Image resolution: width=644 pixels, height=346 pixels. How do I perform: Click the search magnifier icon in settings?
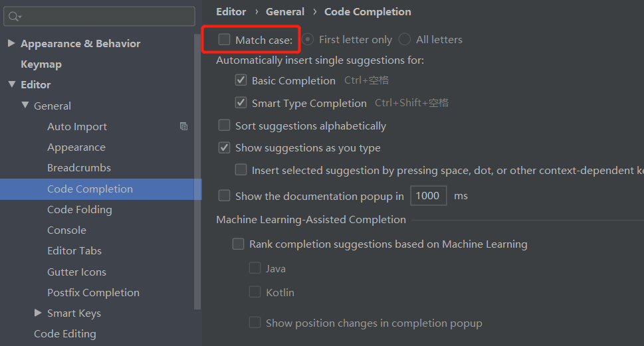15,16
